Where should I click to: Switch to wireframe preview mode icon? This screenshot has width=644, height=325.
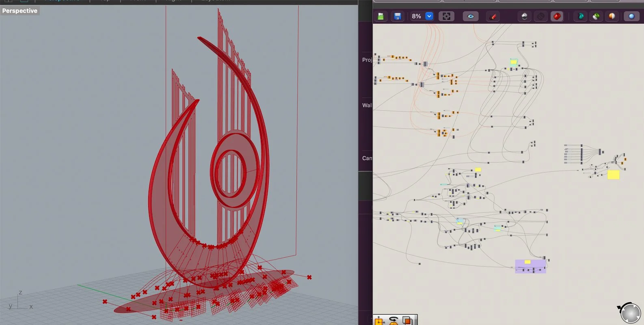click(540, 16)
